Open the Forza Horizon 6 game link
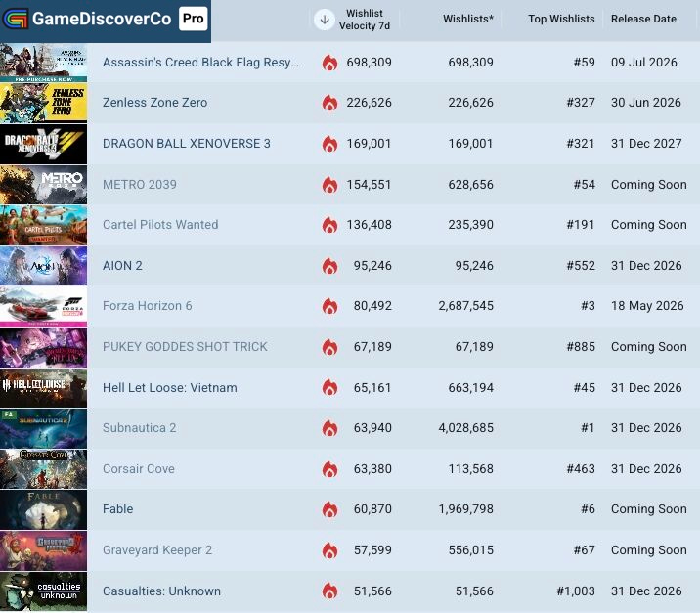Viewport: 700px width, 613px height. 147,306
